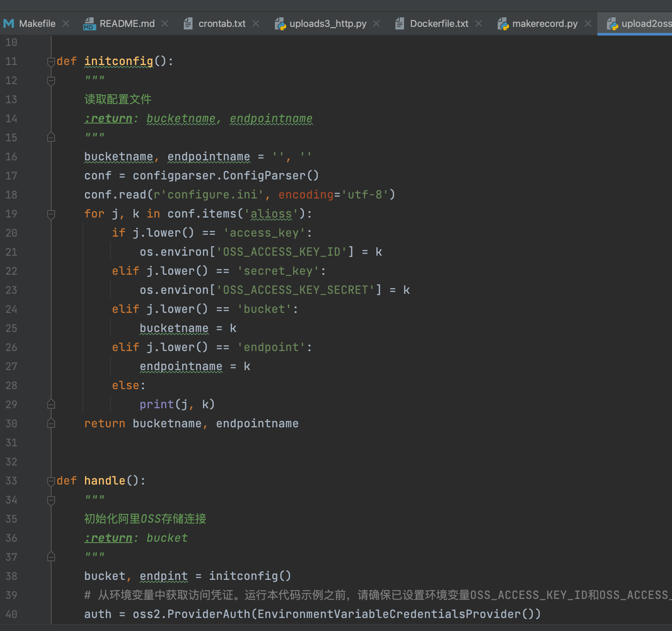
Task: Collapse the handle function at line 33
Action: [x=51, y=481]
